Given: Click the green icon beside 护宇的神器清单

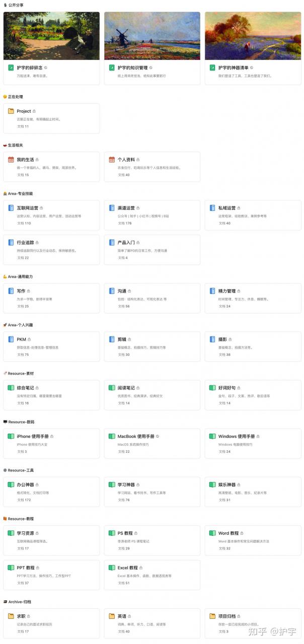Looking at the screenshot, I should click(x=212, y=67).
